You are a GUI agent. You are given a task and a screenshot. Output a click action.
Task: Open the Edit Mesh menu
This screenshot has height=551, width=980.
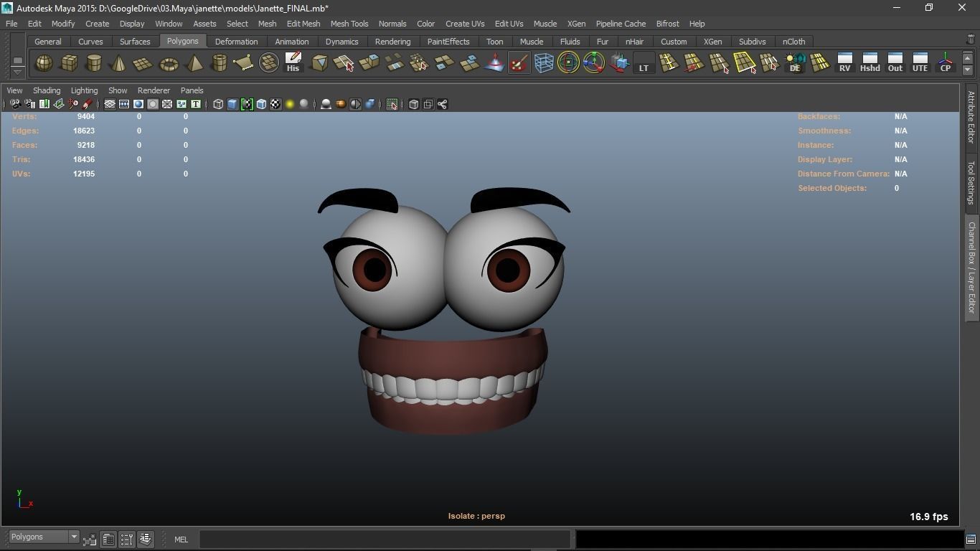click(303, 24)
